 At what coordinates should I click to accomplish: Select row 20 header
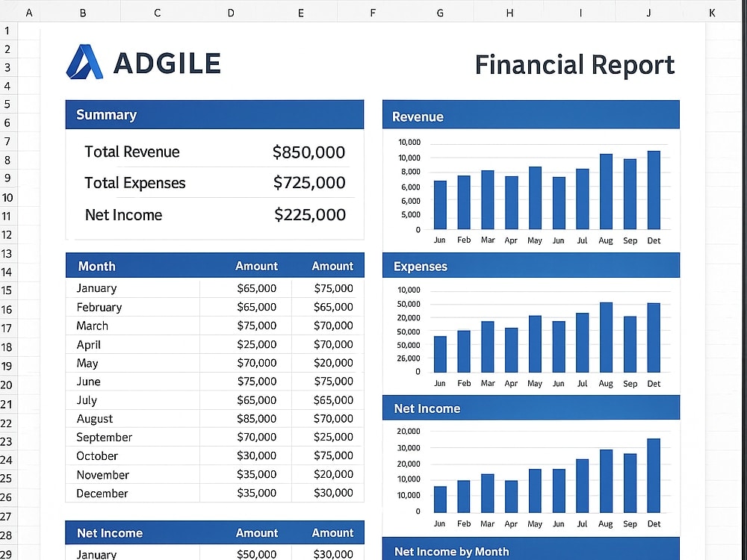(x=7, y=385)
